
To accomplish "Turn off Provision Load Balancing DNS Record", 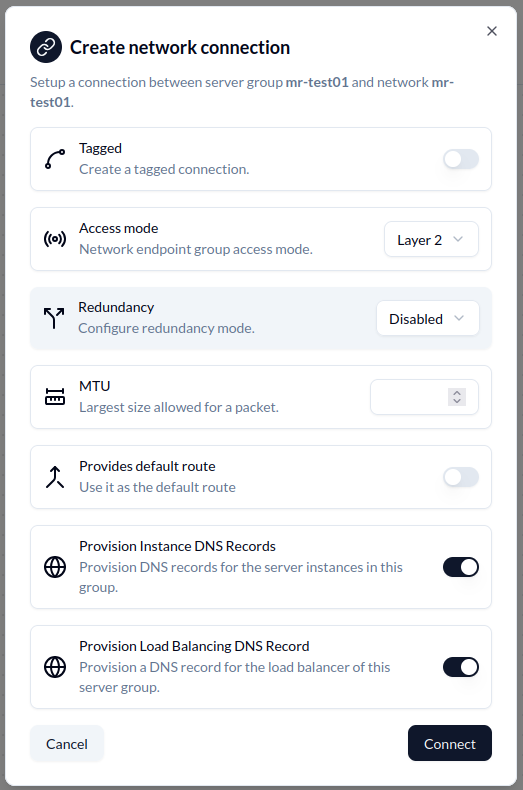I will pos(461,667).
